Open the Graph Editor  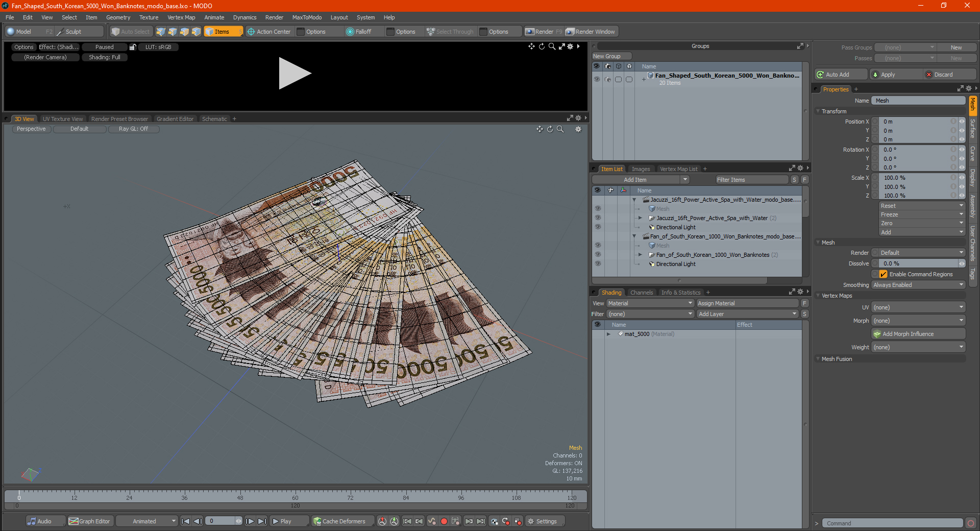[89, 521]
